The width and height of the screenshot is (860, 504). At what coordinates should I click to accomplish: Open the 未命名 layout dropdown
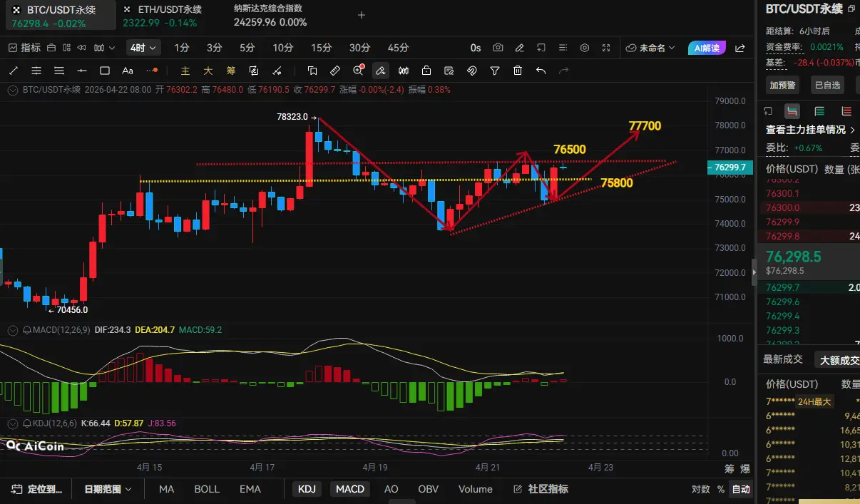[650, 48]
